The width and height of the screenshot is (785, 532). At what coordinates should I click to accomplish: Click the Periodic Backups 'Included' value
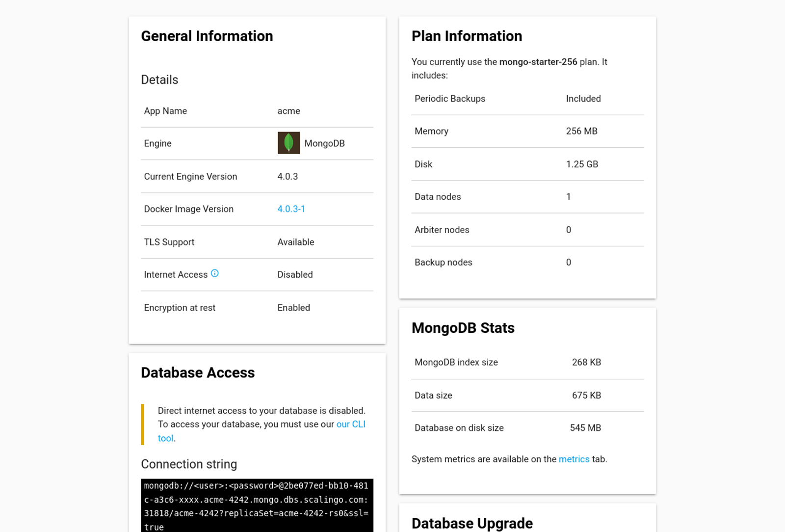[x=583, y=99]
